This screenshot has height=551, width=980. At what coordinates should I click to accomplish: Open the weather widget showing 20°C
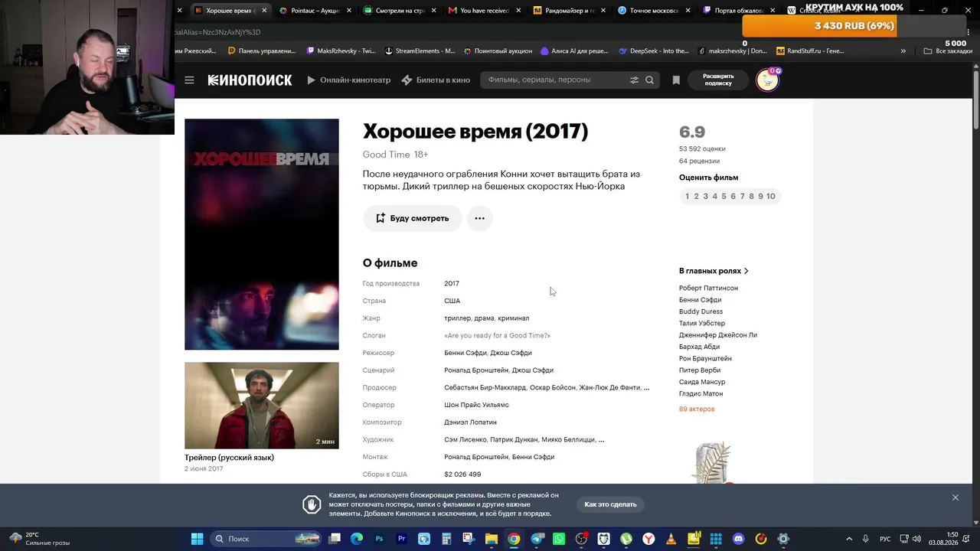40,539
